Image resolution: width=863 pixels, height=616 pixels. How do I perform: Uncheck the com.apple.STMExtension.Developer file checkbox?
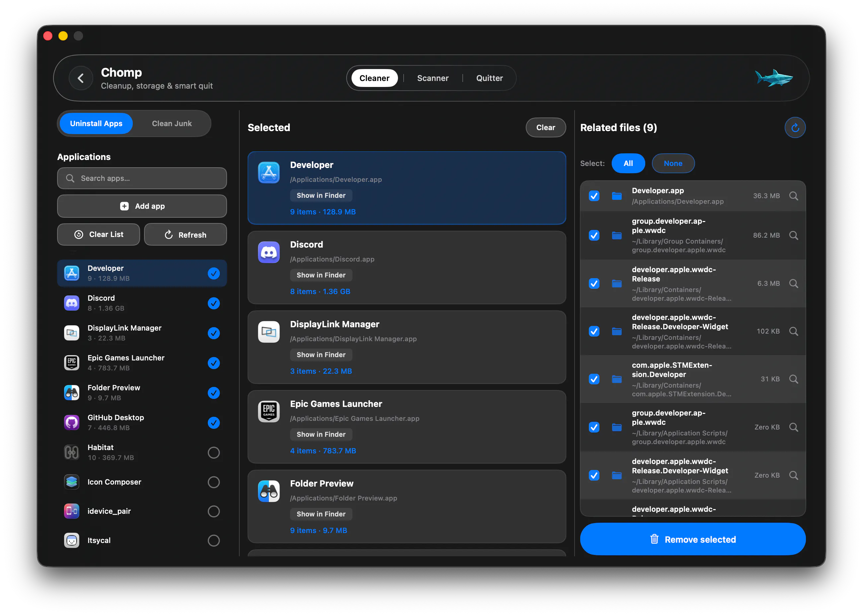coord(594,379)
